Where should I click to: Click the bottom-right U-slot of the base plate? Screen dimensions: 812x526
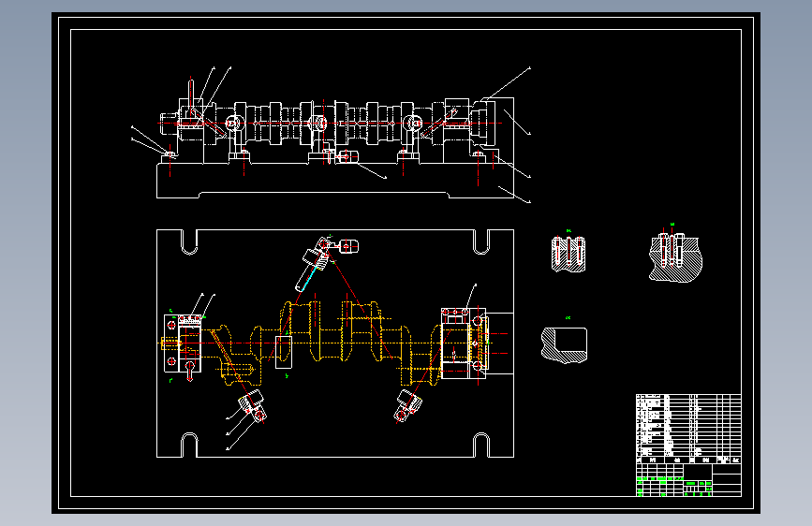[x=481, y=446]
